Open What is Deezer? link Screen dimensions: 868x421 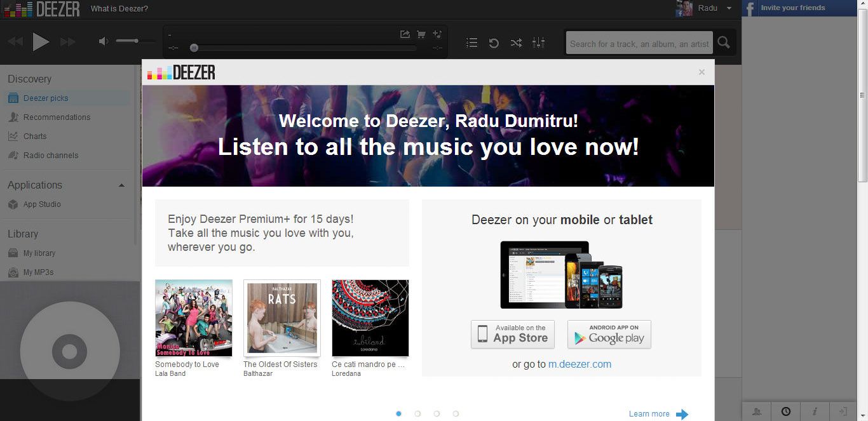coord(119,9)
